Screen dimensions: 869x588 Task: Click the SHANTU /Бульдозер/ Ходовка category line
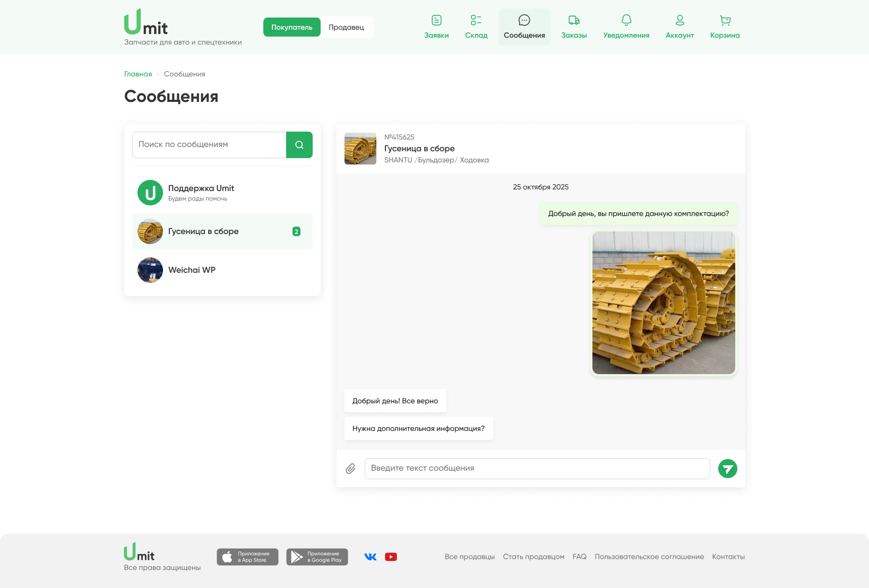(436, 160)
